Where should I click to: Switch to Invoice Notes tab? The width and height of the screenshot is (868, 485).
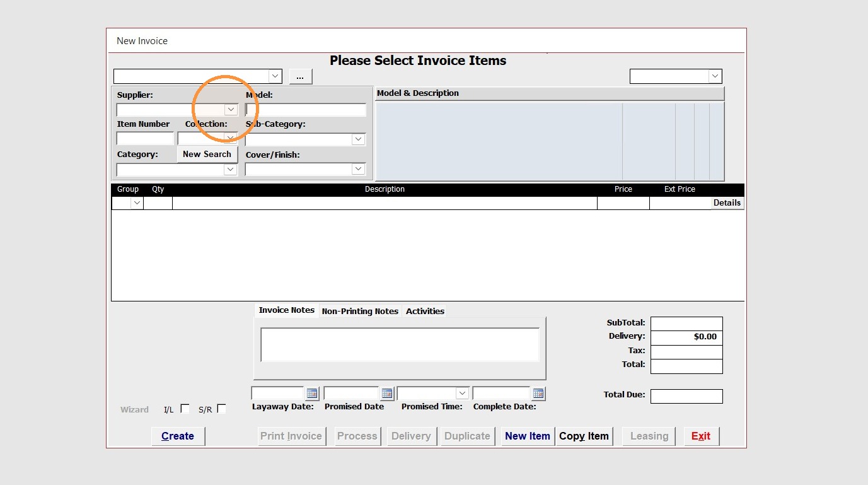click(286, 310)
